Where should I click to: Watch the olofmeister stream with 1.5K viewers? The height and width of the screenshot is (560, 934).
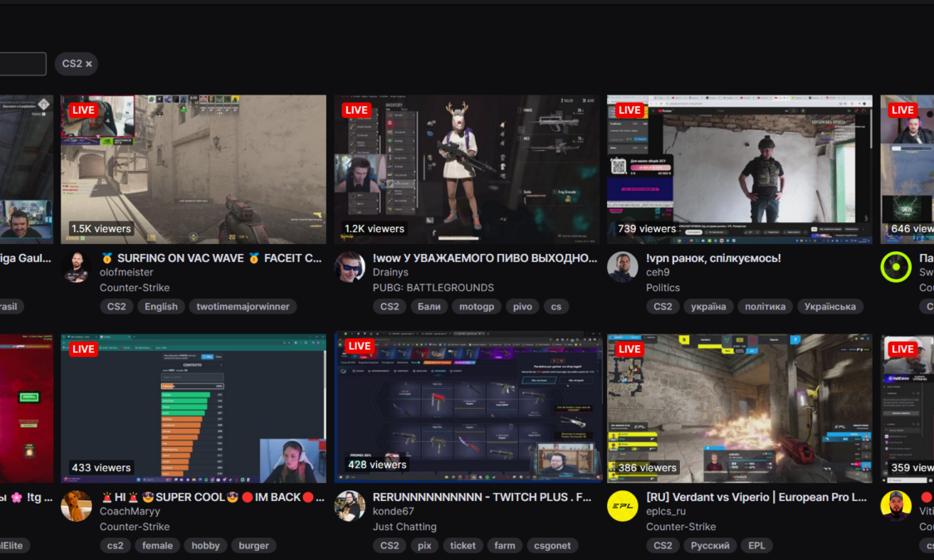(193, 169)
